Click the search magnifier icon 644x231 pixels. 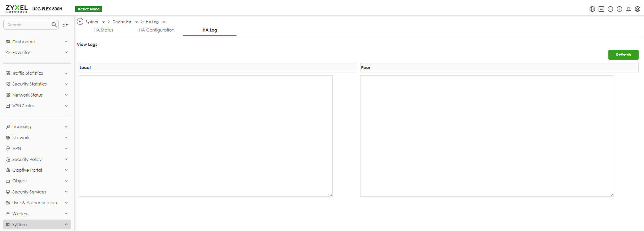(54, 25)
